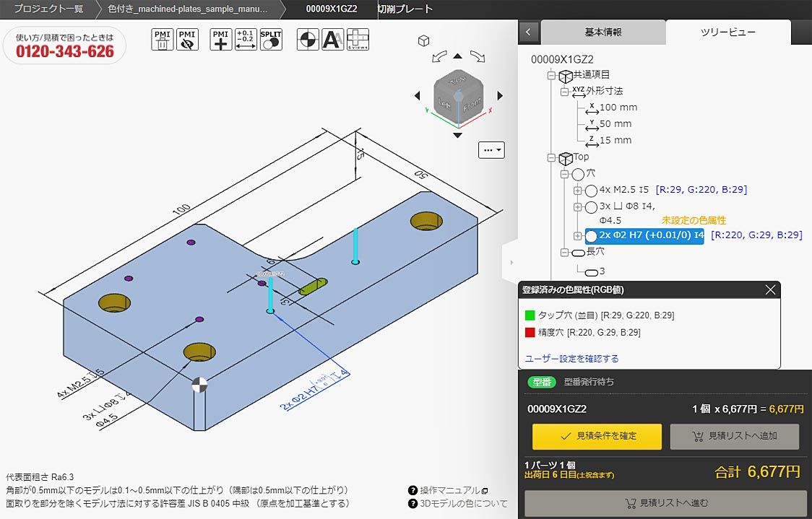
Task: Toggle the SPLIT view tool
Action: [x=272, y=40]
